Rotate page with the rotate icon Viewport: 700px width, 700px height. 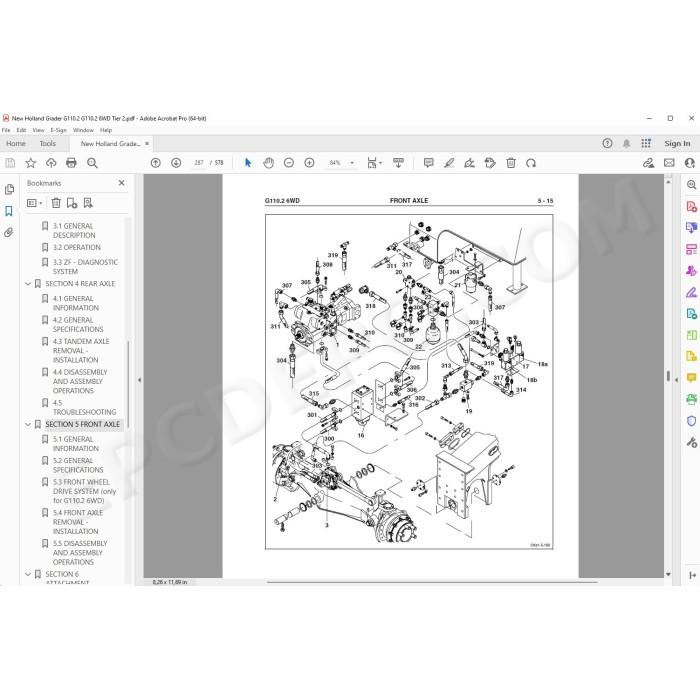(531, 163)
